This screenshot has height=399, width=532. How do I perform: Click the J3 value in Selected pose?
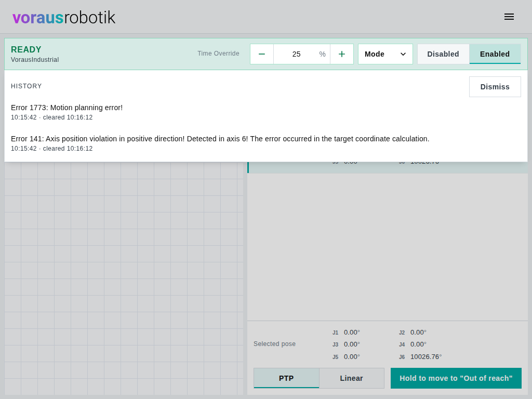click(352, 344)
